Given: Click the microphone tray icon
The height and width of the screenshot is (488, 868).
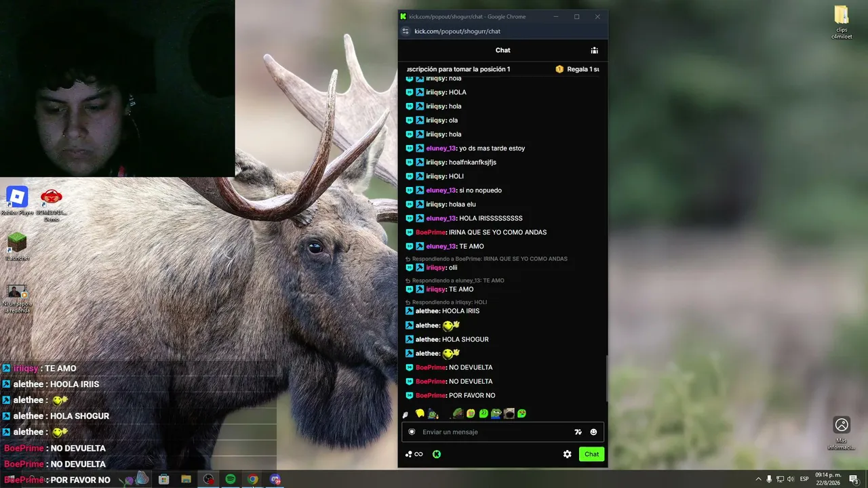Looking at the screenshot, I should 769,479.
